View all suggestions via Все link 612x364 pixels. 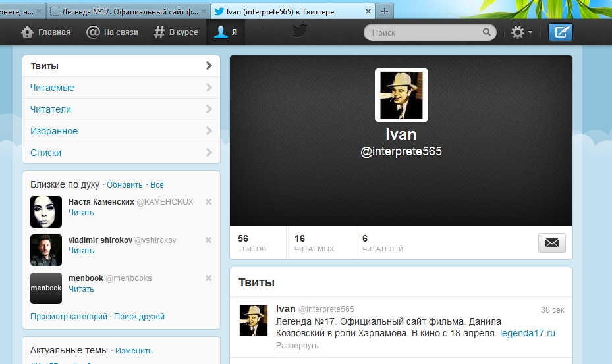coord(157,185)
